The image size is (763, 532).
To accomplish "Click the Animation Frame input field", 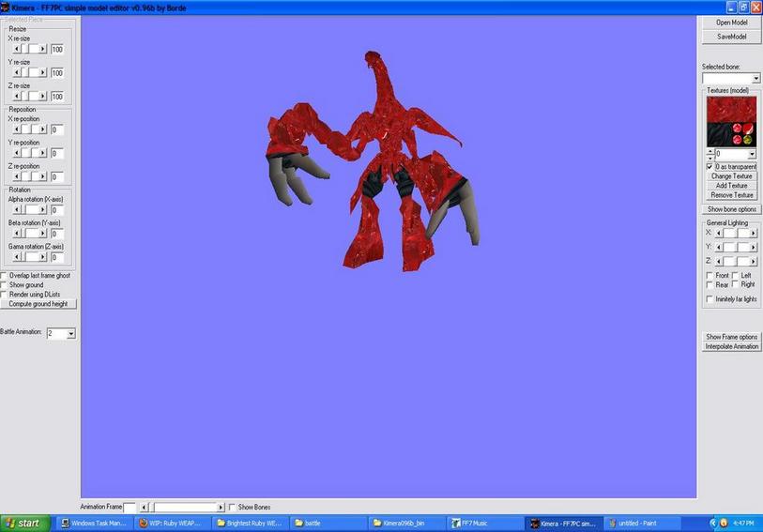I will click(x=130, y=508).
